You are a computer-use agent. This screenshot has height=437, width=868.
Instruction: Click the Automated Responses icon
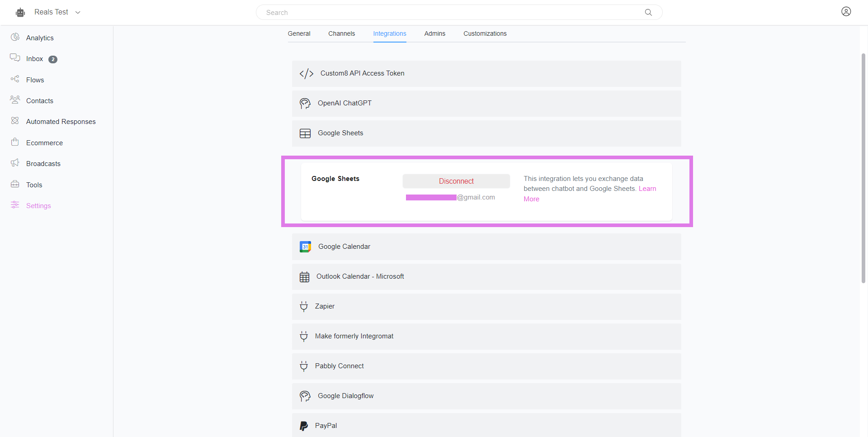pos(15,121)
